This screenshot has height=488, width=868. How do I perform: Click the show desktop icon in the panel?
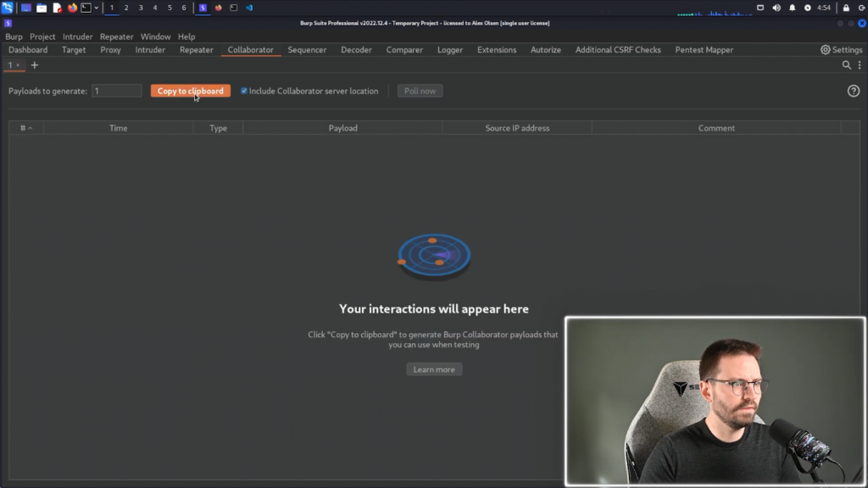(x=26, y=8)
